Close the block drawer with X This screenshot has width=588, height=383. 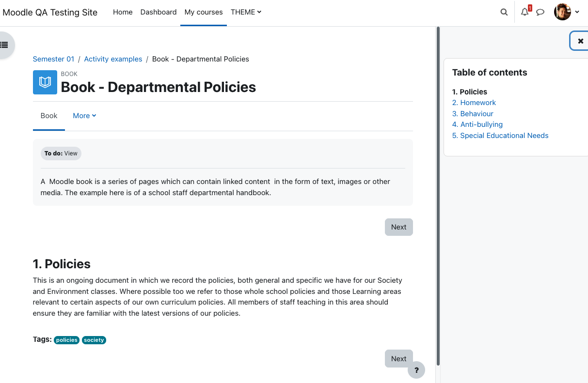point(580,41)
